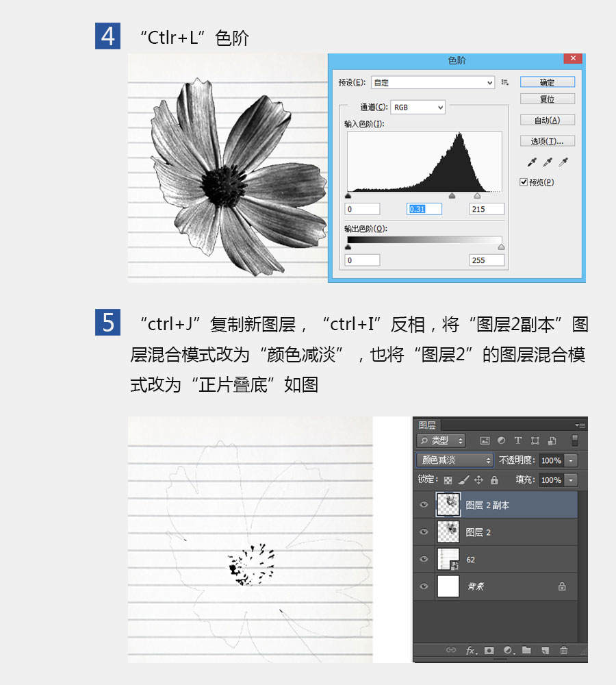The height and width of the screenshot is (685, 616).
Task: Click the midtone field showing 0.31
Action: tap(424, 209)
